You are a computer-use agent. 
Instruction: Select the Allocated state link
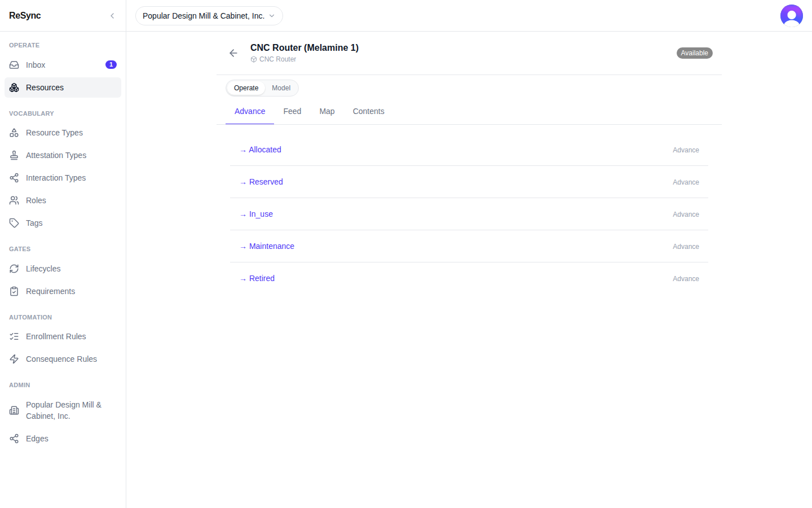(x=260, y=150)
